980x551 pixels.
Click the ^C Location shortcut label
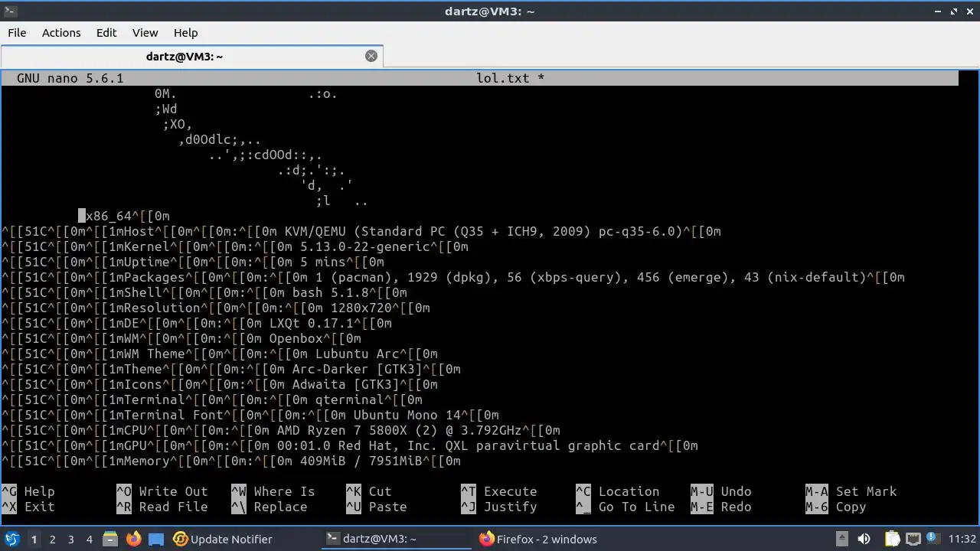pos(618,491)
